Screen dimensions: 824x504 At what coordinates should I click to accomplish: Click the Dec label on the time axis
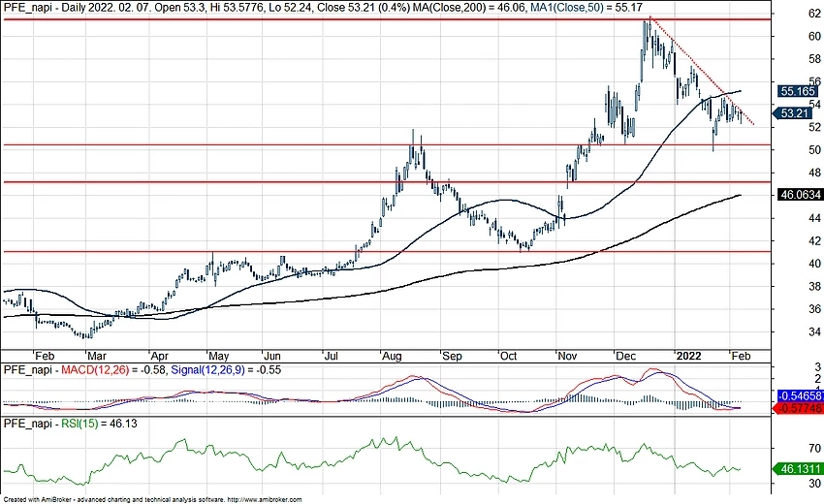(626, 357)
